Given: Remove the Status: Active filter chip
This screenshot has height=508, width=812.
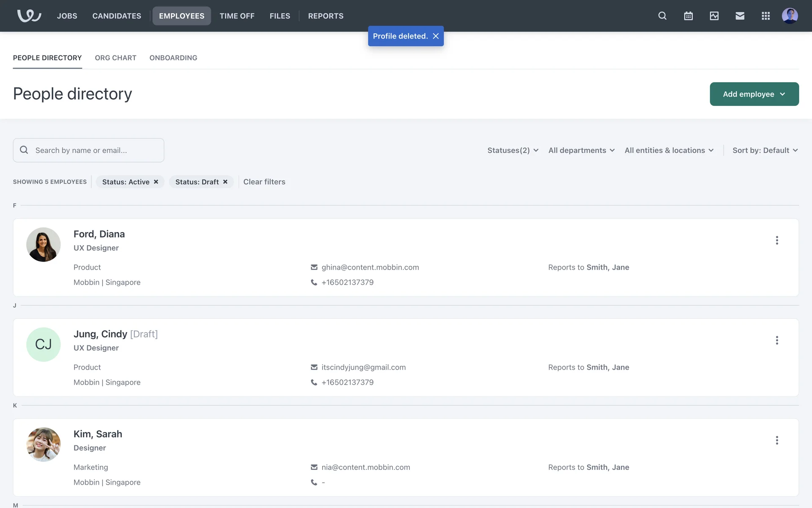Looking at the screenshot, I should [x=156, y=182].
